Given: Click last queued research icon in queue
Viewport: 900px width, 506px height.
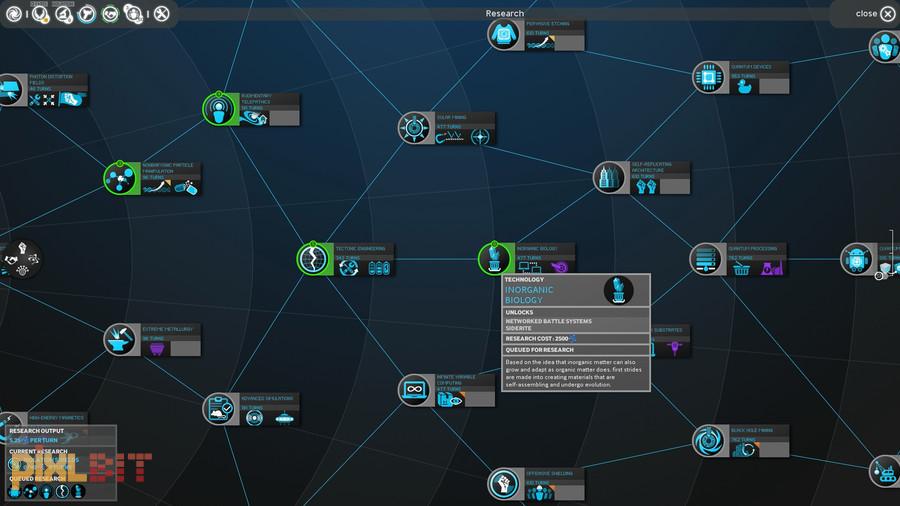Looking at the screenshot, I should (x=79, y=491).
